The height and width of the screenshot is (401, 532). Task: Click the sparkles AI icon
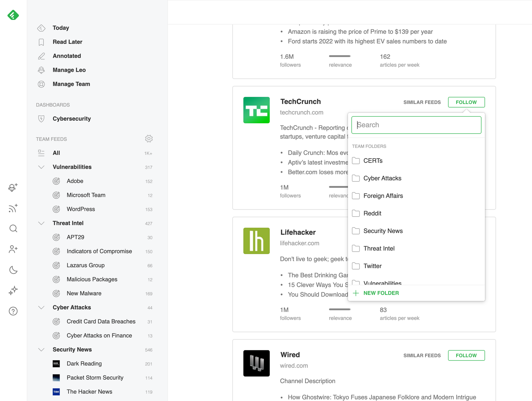13,290
